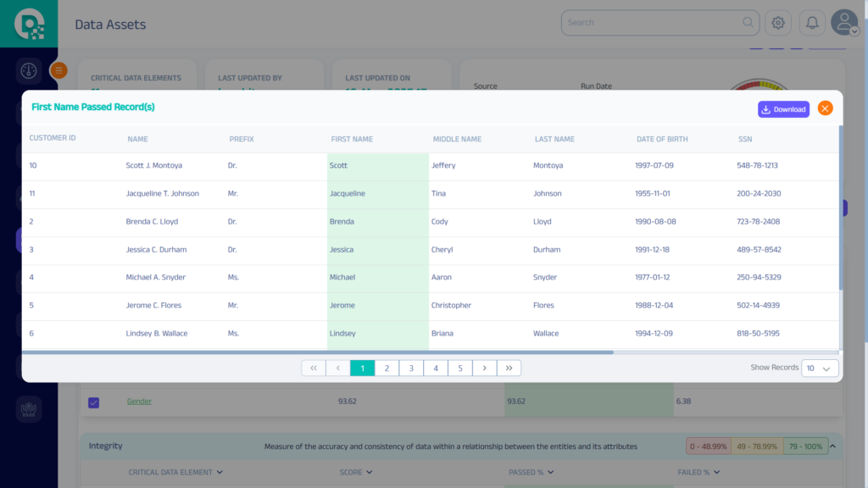Select page 5 in pagination
This screenshot has width=868, height=488.
[459, 368]
